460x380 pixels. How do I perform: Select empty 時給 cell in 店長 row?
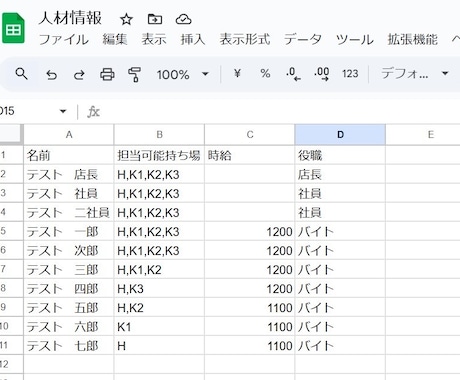250,174
